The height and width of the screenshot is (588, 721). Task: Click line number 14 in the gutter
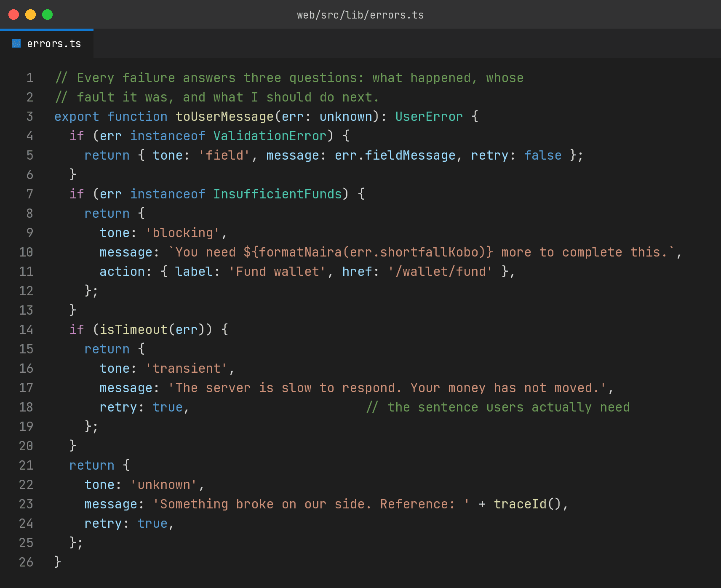pyautogui.click(x=26, y=330)
